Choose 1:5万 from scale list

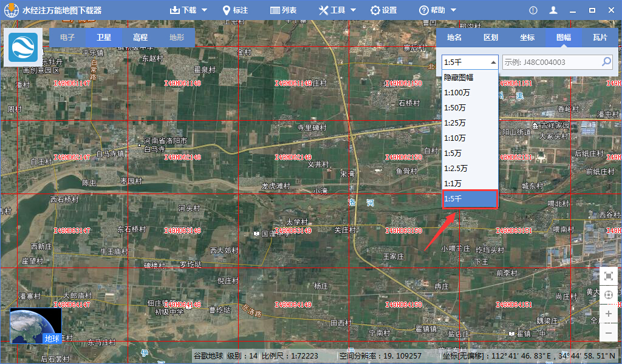click(x=470, y=153)
